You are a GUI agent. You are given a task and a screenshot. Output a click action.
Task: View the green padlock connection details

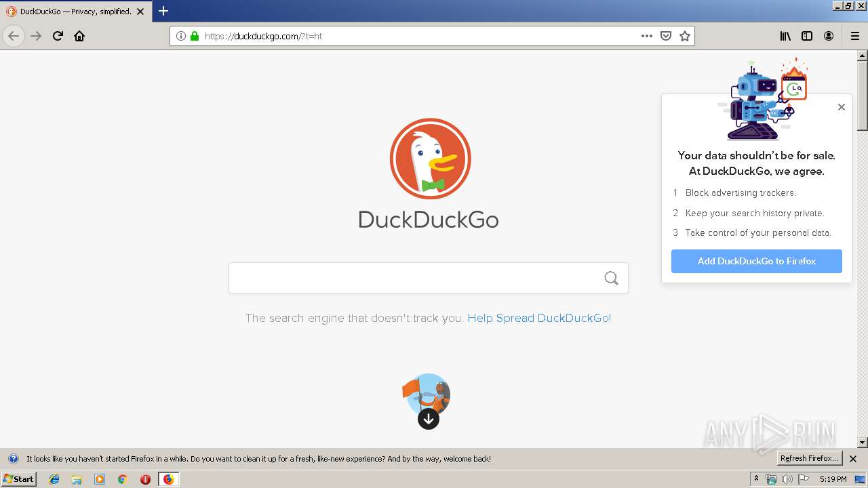pos(195,36)
